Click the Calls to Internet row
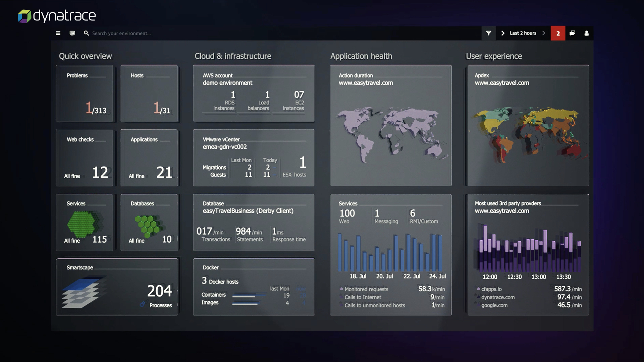Screen dimensions: 644x362 (x=392, y=297)
